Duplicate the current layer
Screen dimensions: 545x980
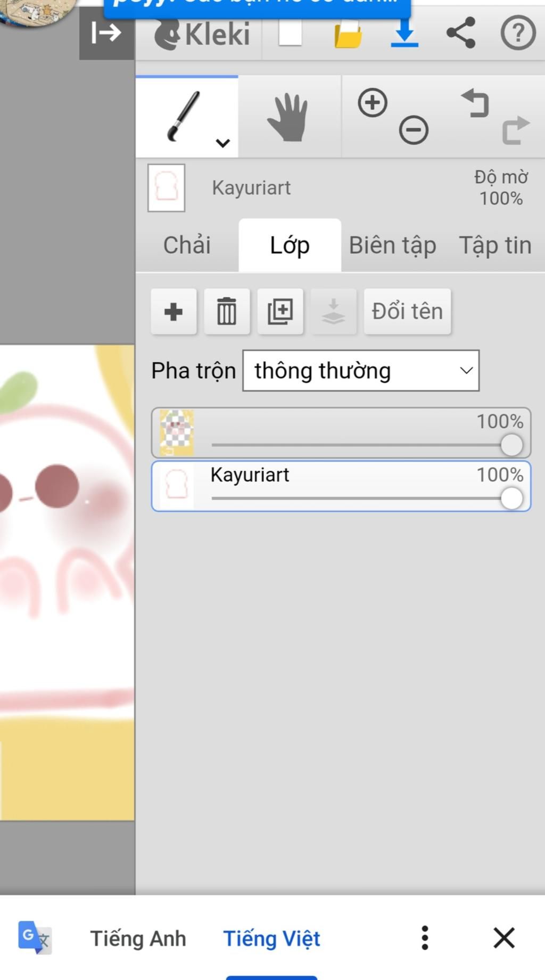[x=280, y=312]
